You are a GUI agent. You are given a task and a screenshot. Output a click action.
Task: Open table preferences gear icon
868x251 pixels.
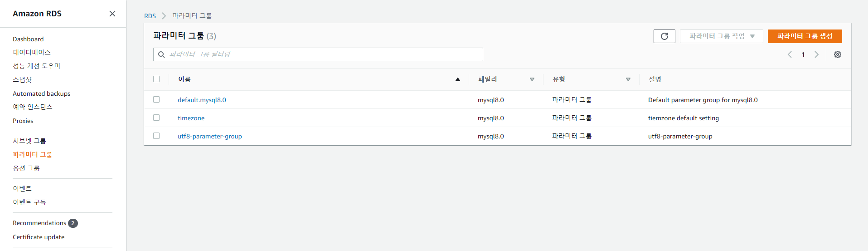(x=838, y=54)
